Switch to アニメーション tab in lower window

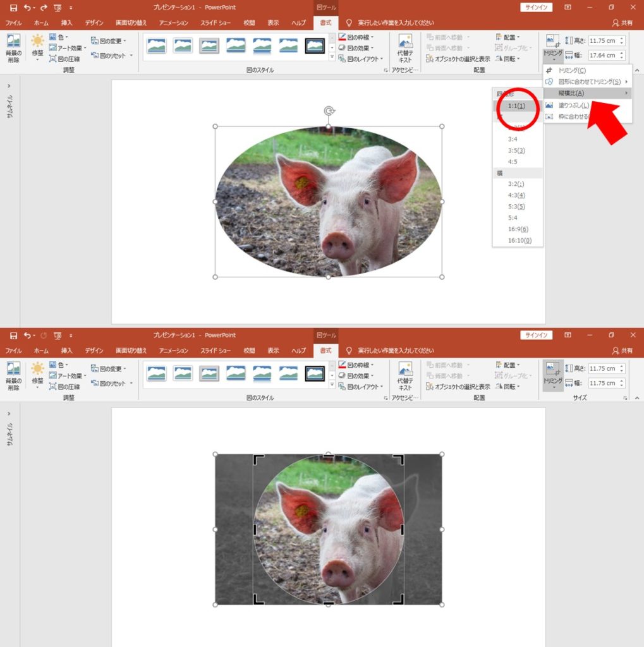(x=173, y=351)
